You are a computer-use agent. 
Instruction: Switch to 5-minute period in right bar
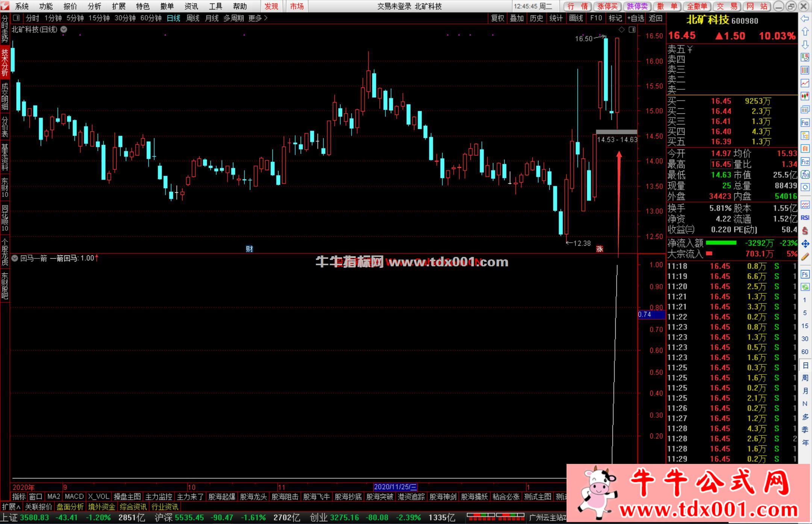805,313
